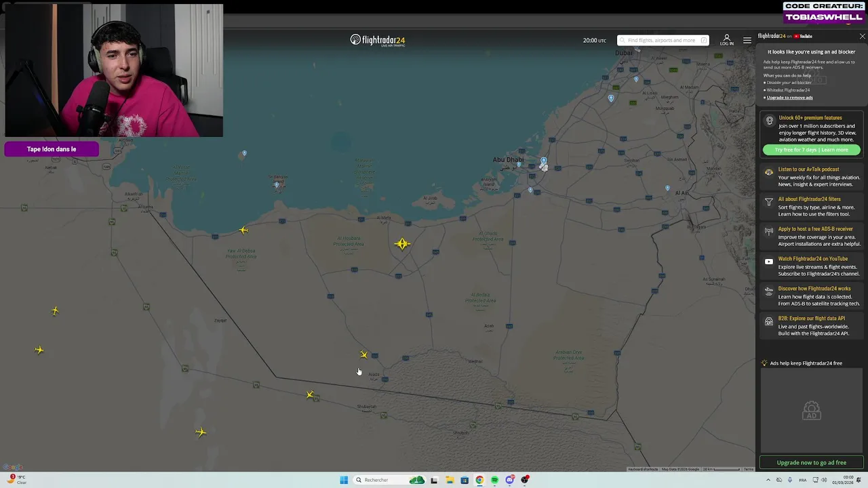Image resolution: width=868 pixels, height=488 pixels.
Task: Click the Al Houbara Protected Area label
Action: click(350, 241)
